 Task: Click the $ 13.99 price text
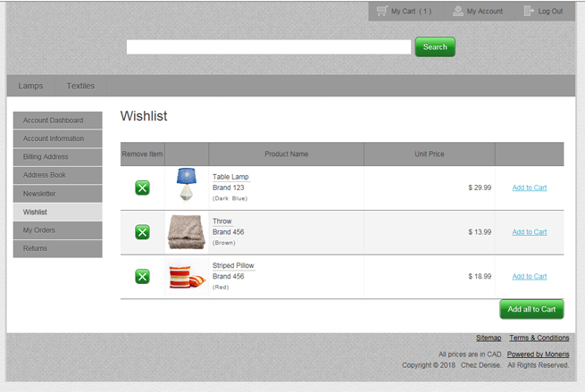[x=480, y=232]
